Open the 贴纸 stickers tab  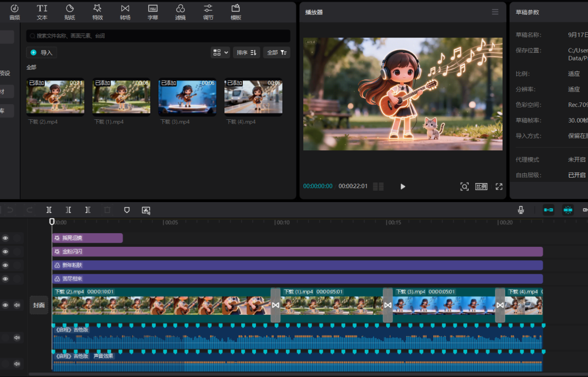tap(70, 11)
